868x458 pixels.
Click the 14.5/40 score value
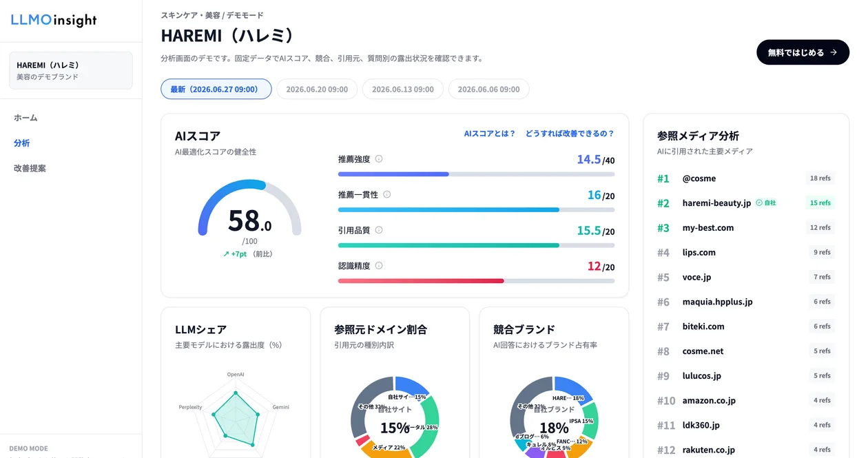pyautogui.click(x=596, y=160)
